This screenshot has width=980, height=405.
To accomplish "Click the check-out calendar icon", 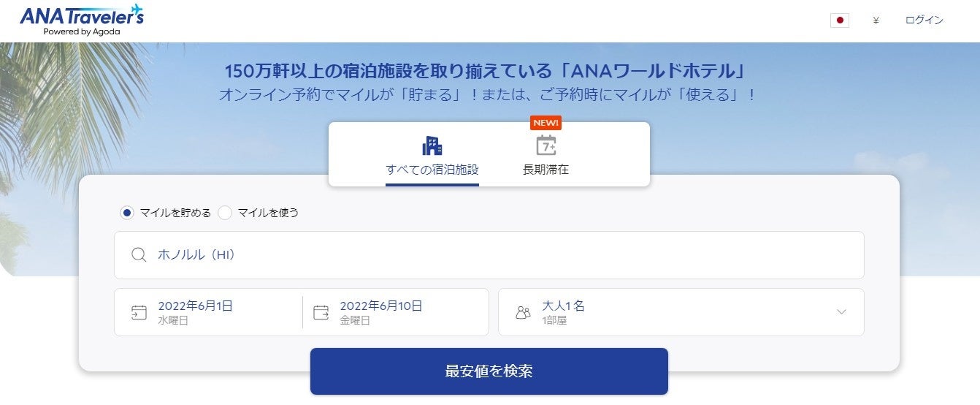I will click(321, 313).
